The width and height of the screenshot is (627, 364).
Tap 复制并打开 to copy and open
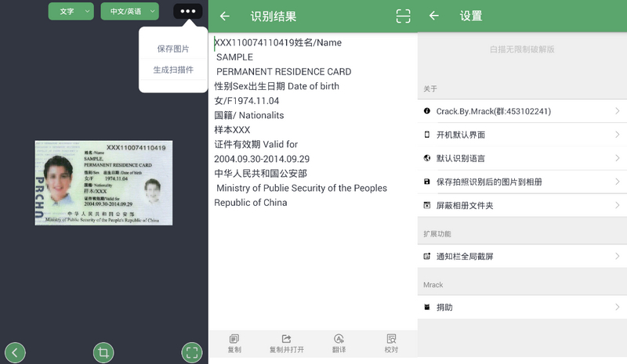click(287, 343)
